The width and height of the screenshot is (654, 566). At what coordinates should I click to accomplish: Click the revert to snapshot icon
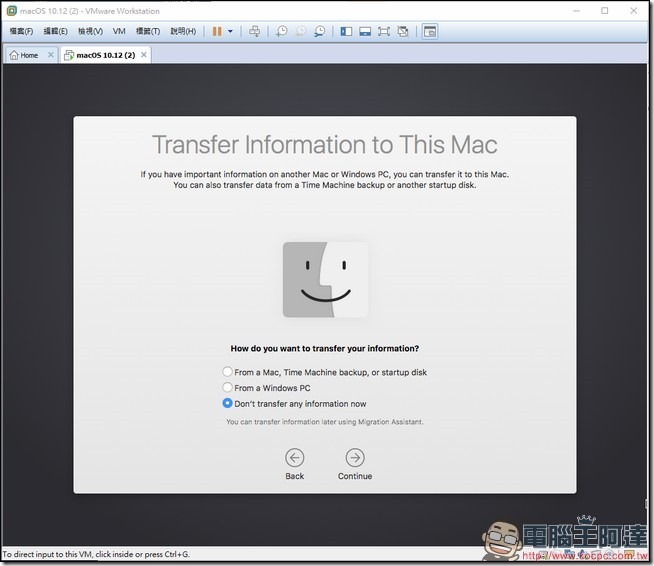(x=301, y=31)
